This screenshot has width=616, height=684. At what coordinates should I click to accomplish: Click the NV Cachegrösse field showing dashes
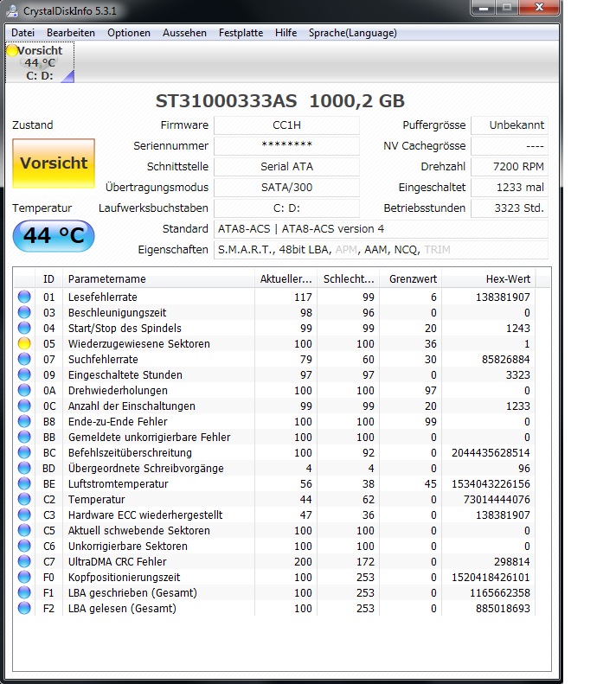(510, 145)
